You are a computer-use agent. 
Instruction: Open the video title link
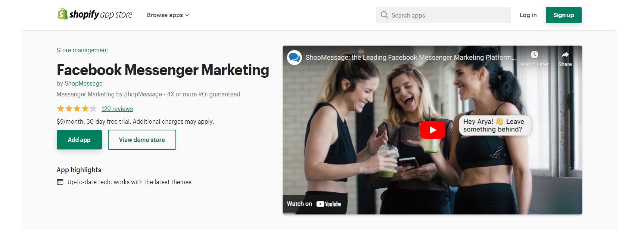pos(411,58)
